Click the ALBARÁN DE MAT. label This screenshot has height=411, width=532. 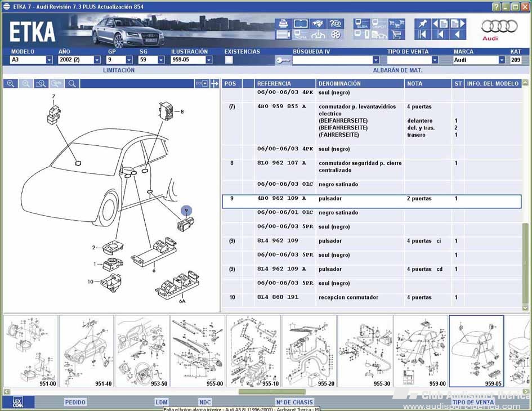pyautogui.click(x=397, y=70)
